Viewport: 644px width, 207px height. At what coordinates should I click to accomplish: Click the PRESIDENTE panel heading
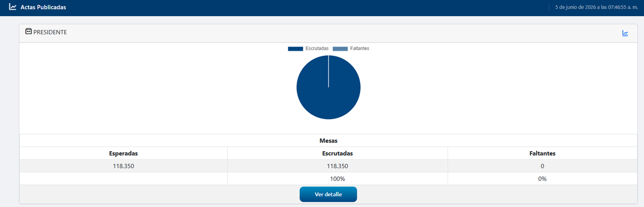pyautogui.click(x=50, y=32)
